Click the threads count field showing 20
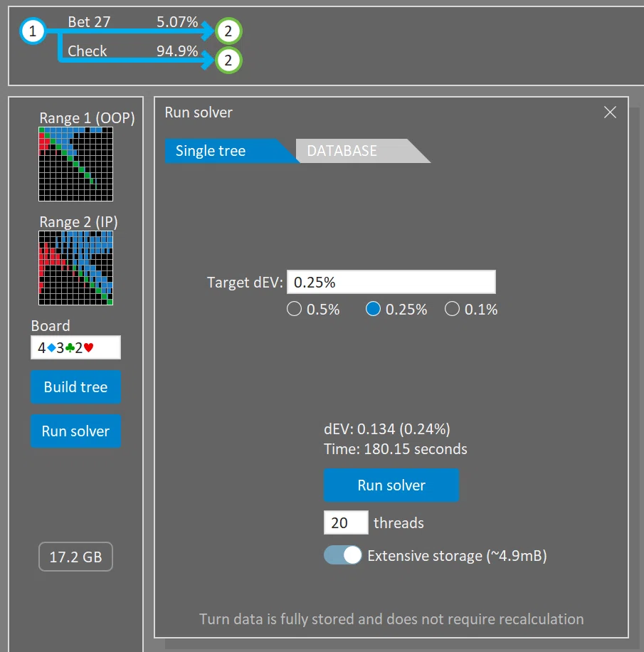 346,522
